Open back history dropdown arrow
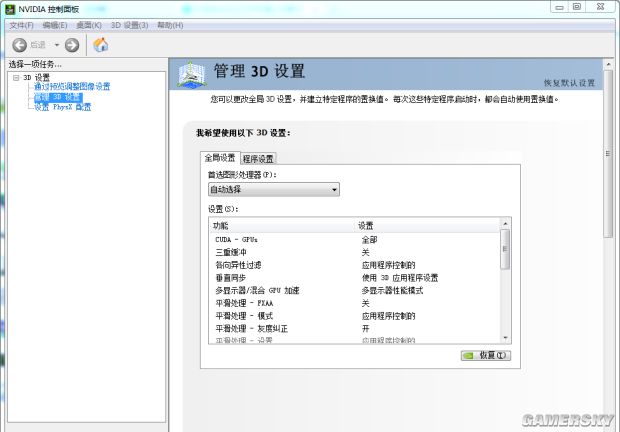The height and width of the screenshot is (432, 620). coord(57,45)
